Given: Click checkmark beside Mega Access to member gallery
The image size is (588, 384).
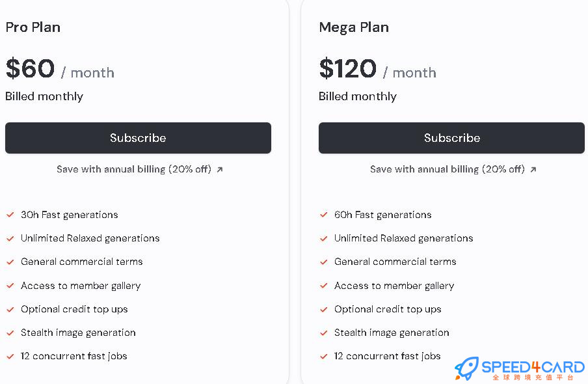Looking at the screenshot, I should point(324,286).
